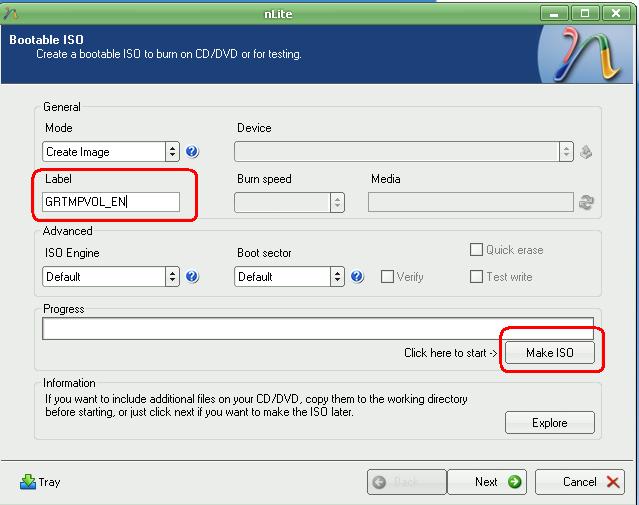
Task: Click the Label text field GRTMPVOL_EN
Action: (x=111, y=202)
